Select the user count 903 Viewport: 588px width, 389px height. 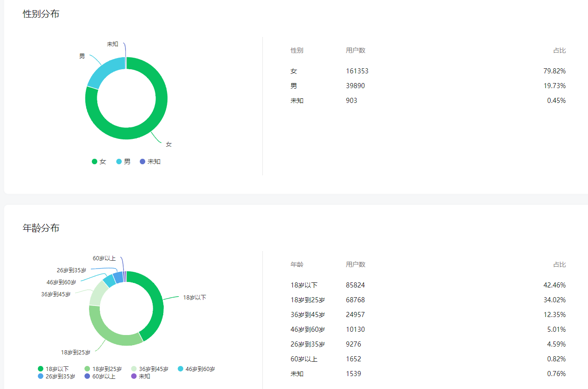tap(351, 101)
